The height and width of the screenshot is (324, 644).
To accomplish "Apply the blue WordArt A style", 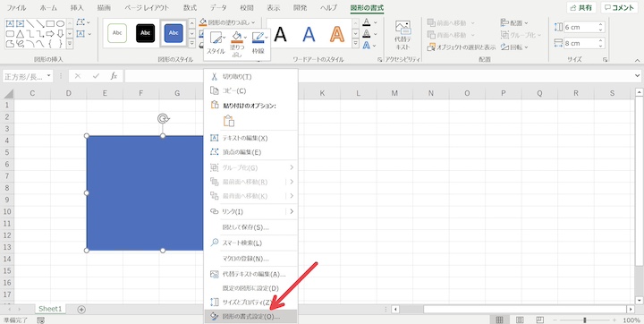I will [x=309, y=34].
